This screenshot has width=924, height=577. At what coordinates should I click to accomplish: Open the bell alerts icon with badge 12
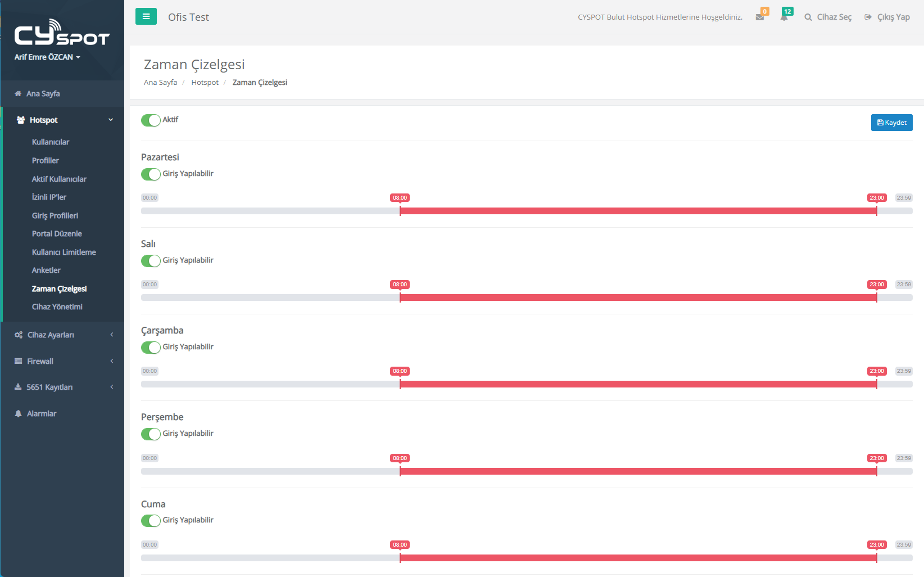783,17
